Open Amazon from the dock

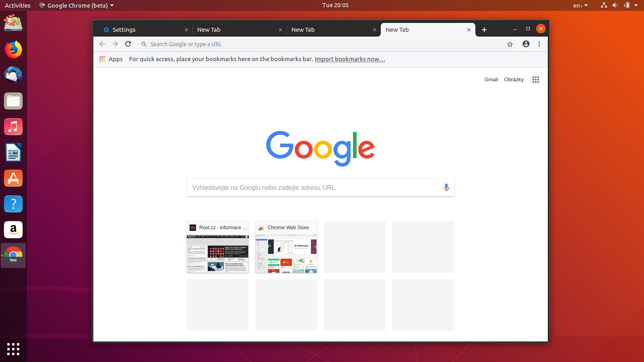point(13,230)
